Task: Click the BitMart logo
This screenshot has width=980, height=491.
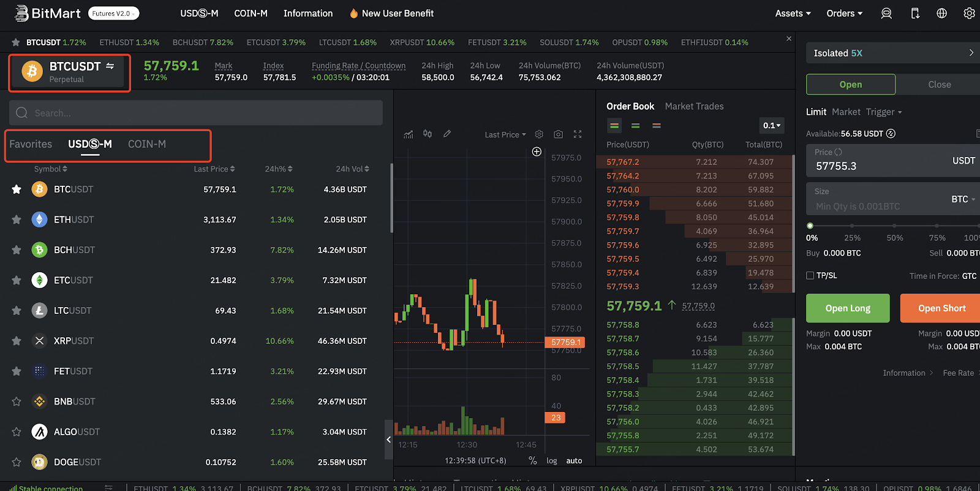Action: pyautogui.click(x=48, y=13)
